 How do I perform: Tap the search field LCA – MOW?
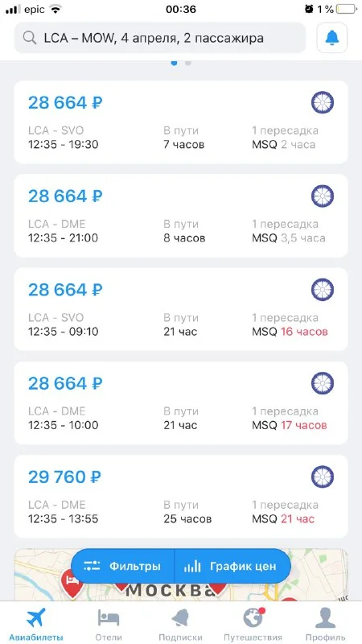pos(160,38)
